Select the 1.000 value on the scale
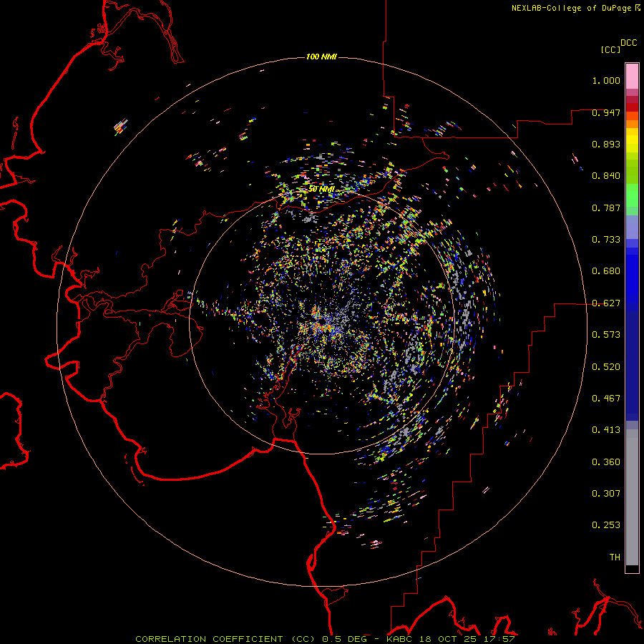 point(606,80)
